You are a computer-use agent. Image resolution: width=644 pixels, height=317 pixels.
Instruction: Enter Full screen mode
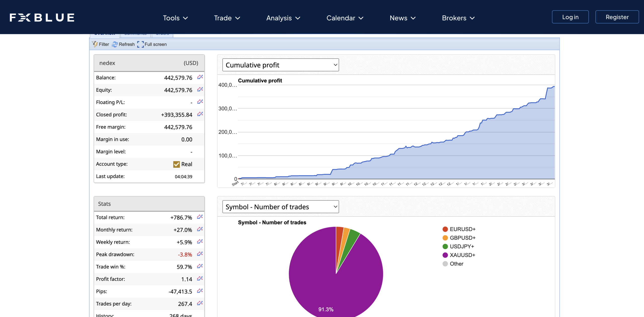click(x=152, y=44)
